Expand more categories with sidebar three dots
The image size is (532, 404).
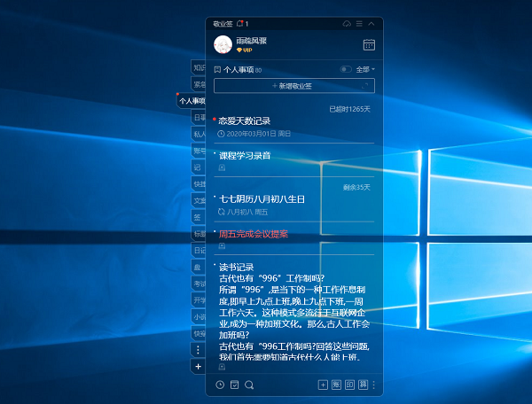198,350
